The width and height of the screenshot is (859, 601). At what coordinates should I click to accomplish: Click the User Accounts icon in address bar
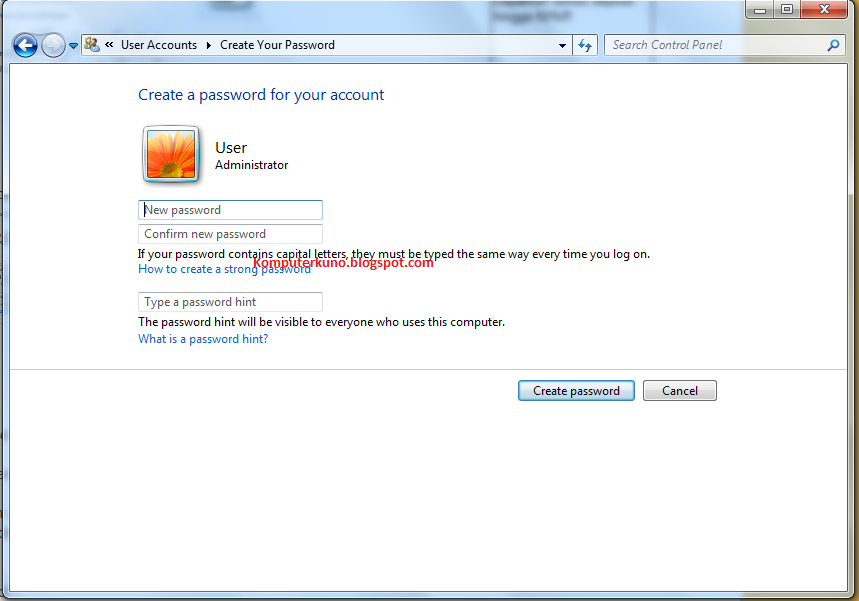click(x=91, y=44)
